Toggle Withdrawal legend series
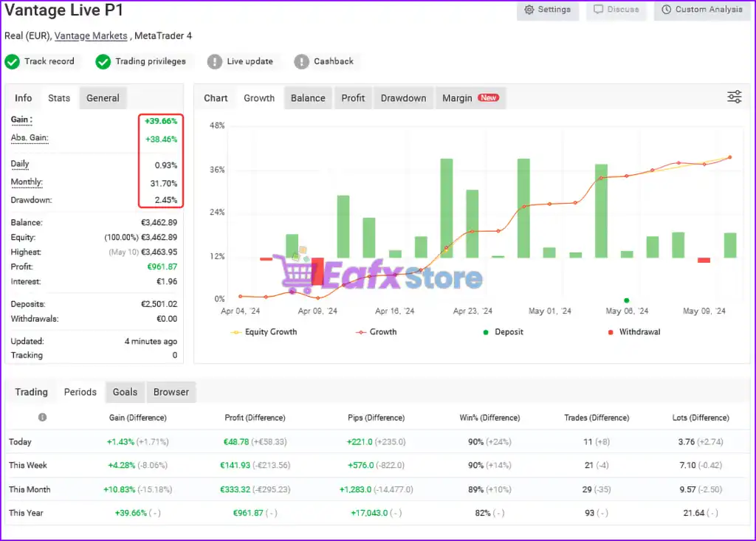 pyautogui.click(x=634, y=331)
